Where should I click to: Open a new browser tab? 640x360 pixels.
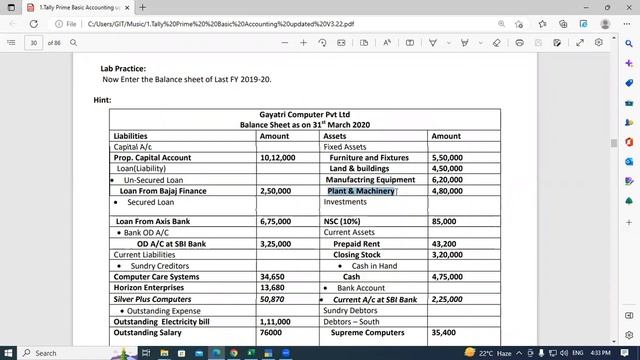142,7
